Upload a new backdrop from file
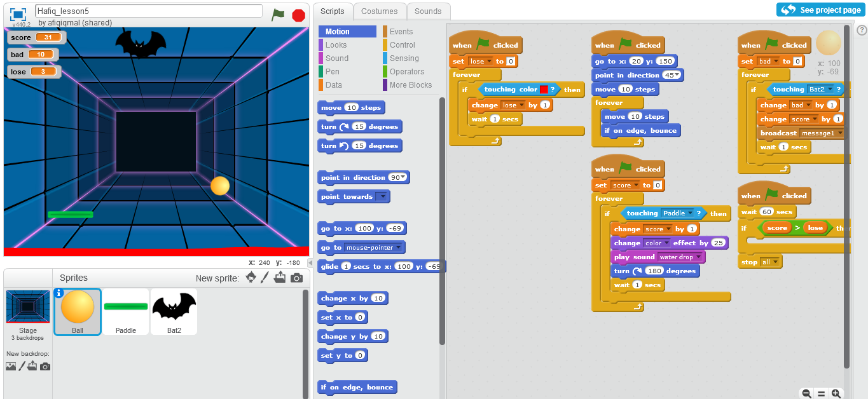Viewport: 868px width, 399px height. point(32,366)
